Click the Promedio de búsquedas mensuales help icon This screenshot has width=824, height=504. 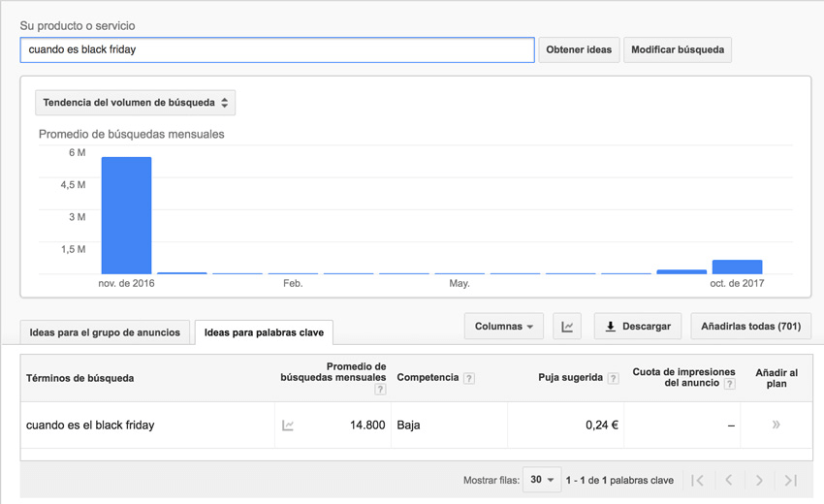(380, 390)
